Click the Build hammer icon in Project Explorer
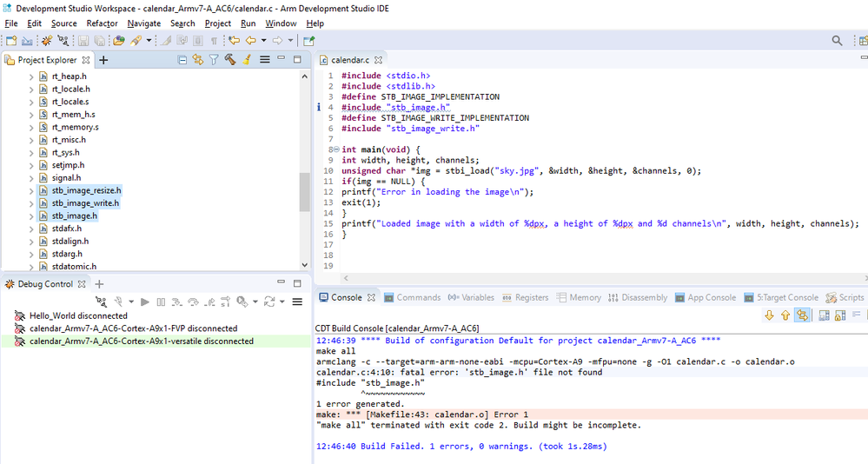The height and width of the screenshot is (464, 868). 230,60
